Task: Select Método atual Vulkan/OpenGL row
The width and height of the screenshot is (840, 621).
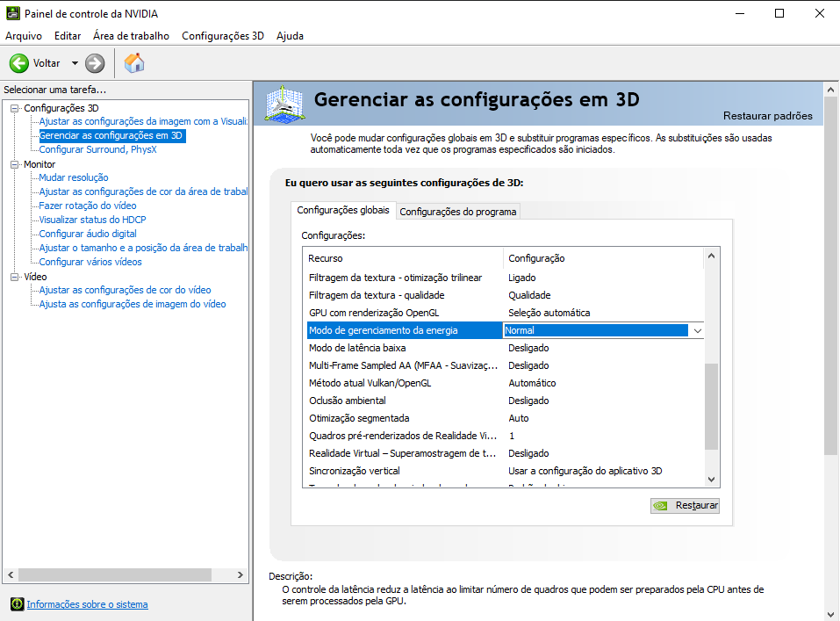Action: (x=506, y=384)
